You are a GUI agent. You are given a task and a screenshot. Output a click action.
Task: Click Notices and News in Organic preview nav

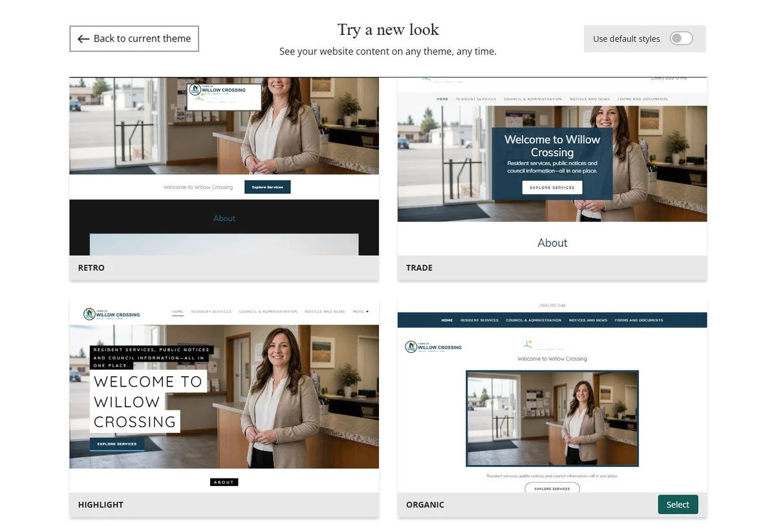pos(588,320)
